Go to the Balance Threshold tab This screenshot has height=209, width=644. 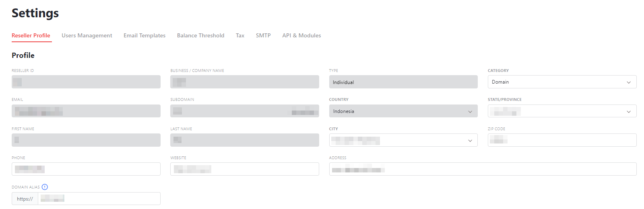coord(200,35)
